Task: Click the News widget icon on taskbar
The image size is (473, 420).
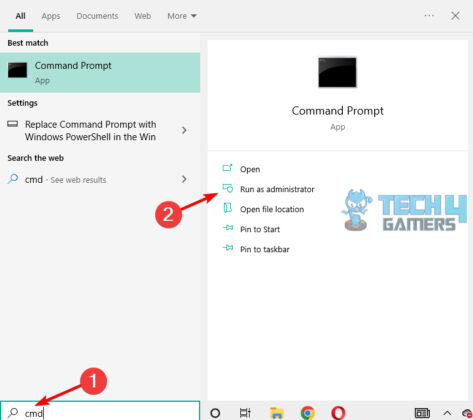Action: pyautogui.click(x=422, y=413)
